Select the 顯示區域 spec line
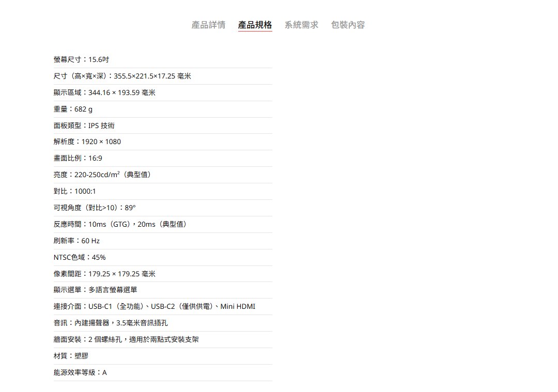 (104, 93)
